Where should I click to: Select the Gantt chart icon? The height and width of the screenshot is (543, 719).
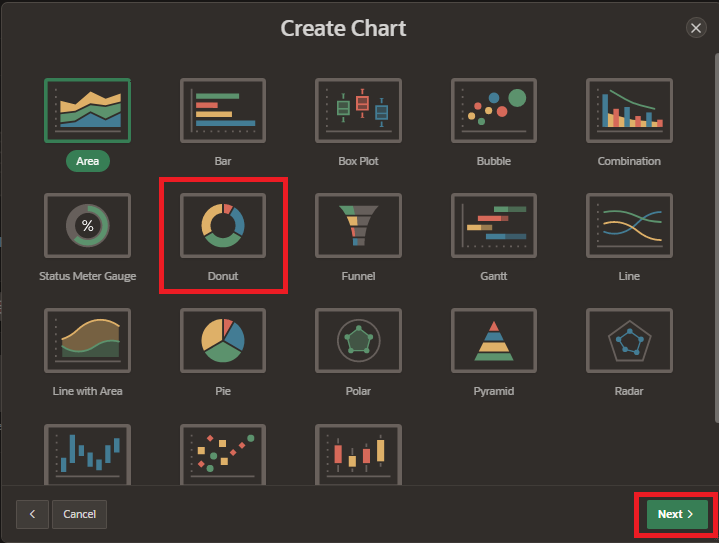coord(494,226)
